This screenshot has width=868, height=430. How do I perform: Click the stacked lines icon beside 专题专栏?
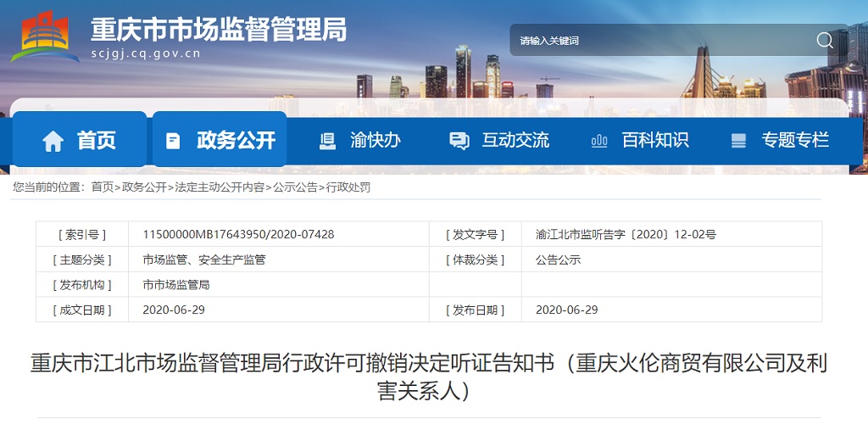pos(738,141)
